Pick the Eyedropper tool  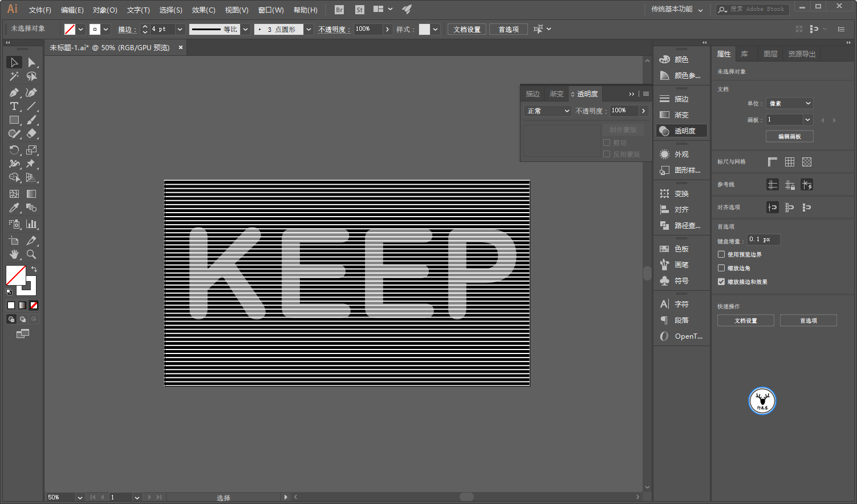tap(14, 208)
